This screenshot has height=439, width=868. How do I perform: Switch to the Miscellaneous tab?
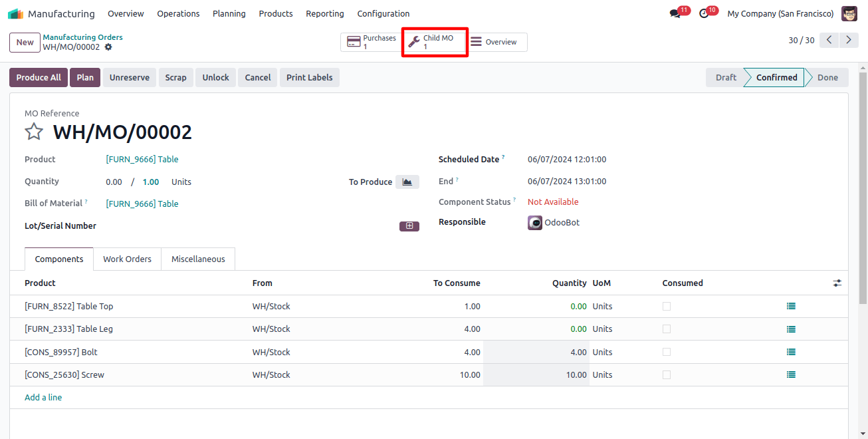pyautogui.click(x=198, y=259)
